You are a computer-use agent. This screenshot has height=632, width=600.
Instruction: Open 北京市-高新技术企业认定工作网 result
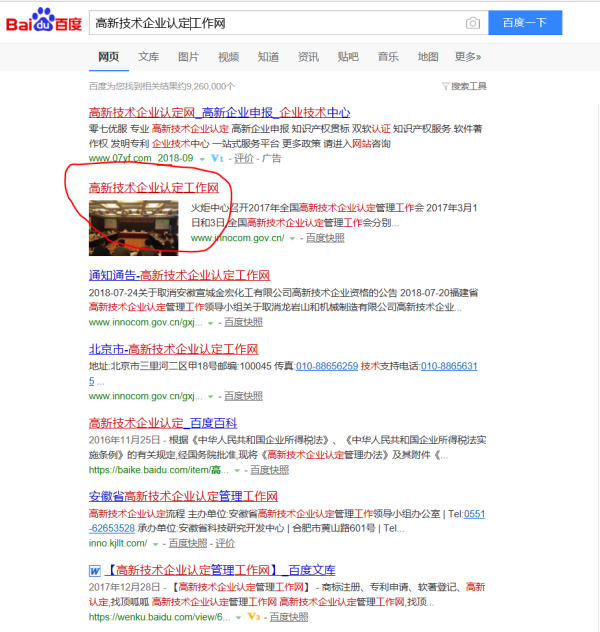tap(173, 349)
